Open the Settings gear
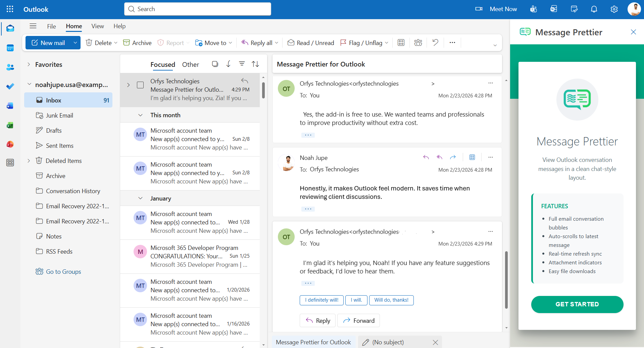The image size is (644, 348). pyautogui.click(x=614, y=9)
